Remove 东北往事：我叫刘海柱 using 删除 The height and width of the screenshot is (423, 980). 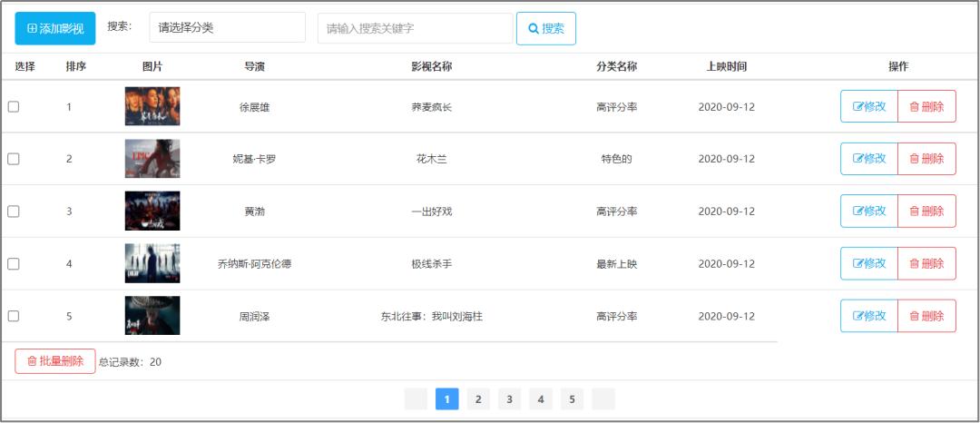tap(926, 316)
